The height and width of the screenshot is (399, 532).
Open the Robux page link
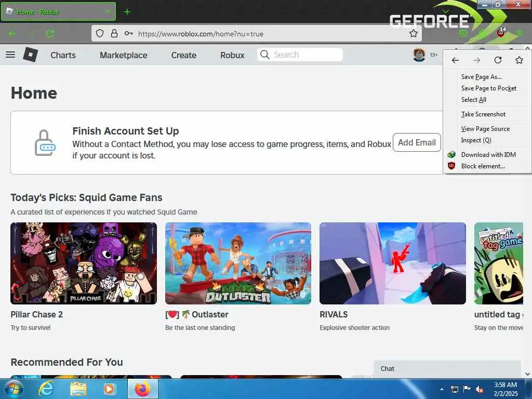[232, 55]
